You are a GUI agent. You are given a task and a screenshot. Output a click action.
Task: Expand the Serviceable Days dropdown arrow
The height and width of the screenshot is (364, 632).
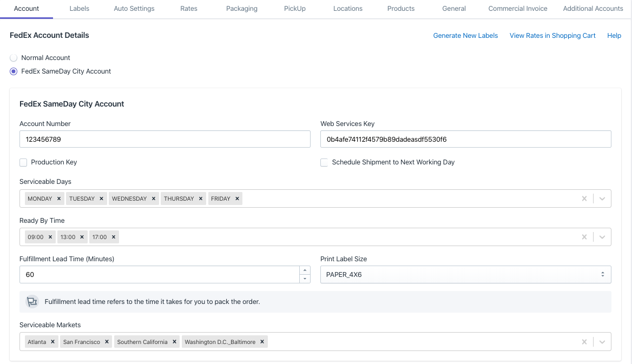click(x=602, y=198)
